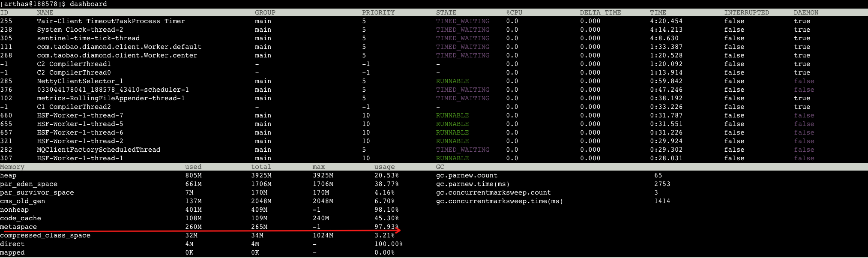Select 'com.taobao.diamond.client.Worker.center' thread name
This screenshot has width=868, height=258.
(x=117, y=55)
